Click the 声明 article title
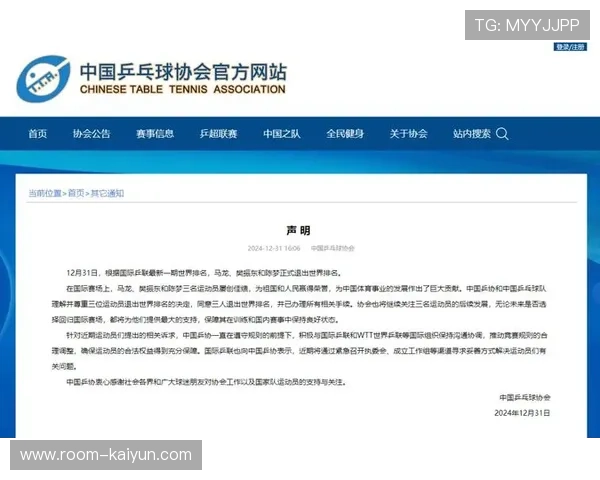This screenshot has height=480, width=600. (x=298, y=230)
